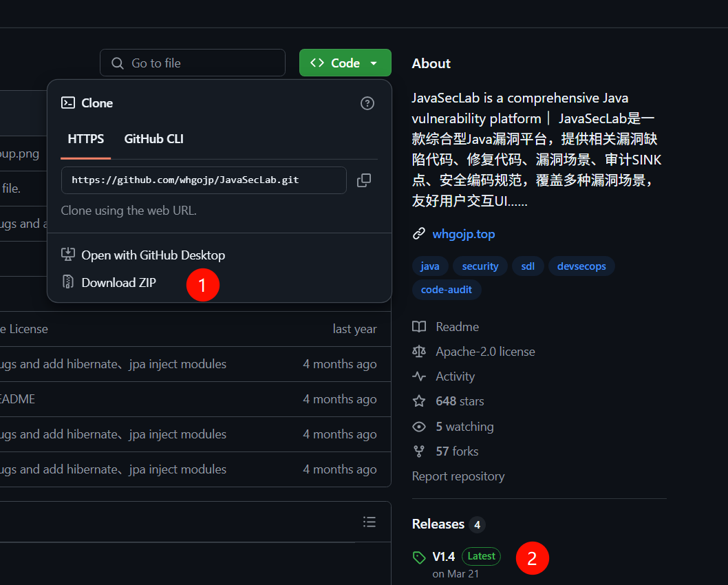Click the releases count badge 4
728x585 pixels.
click(x=478, y=524)
